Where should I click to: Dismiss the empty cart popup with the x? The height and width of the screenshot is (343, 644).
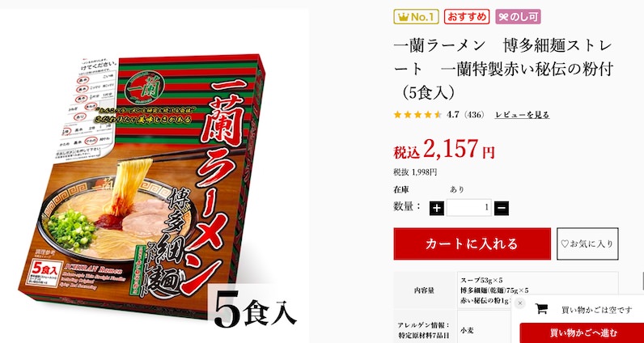tap(519, 303)
